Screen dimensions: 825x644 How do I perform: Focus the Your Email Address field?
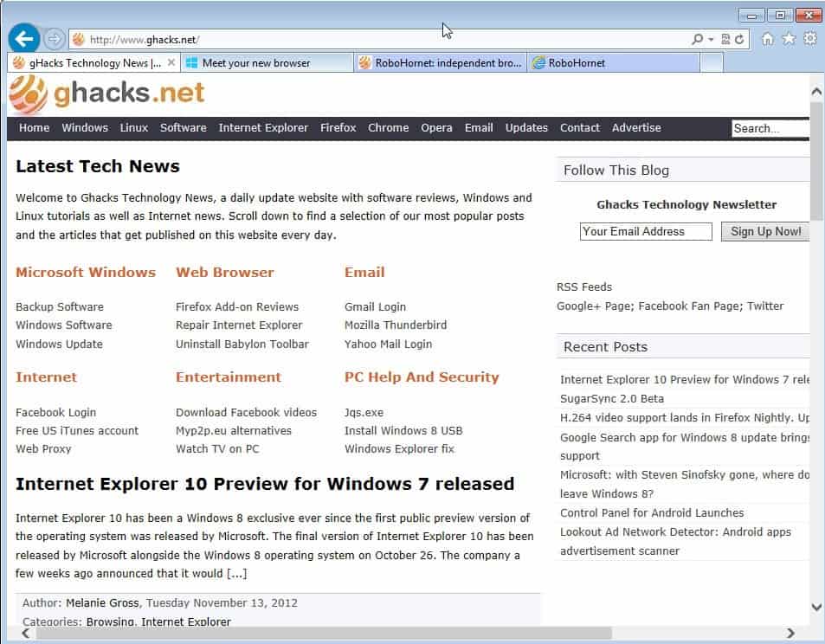click(646, 231)
